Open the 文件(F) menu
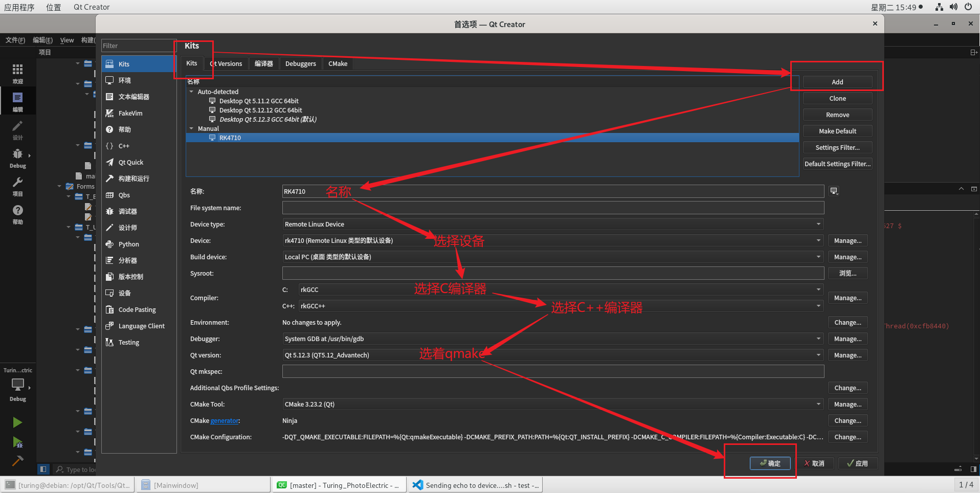The image size is (980, 493). point(15,40)
